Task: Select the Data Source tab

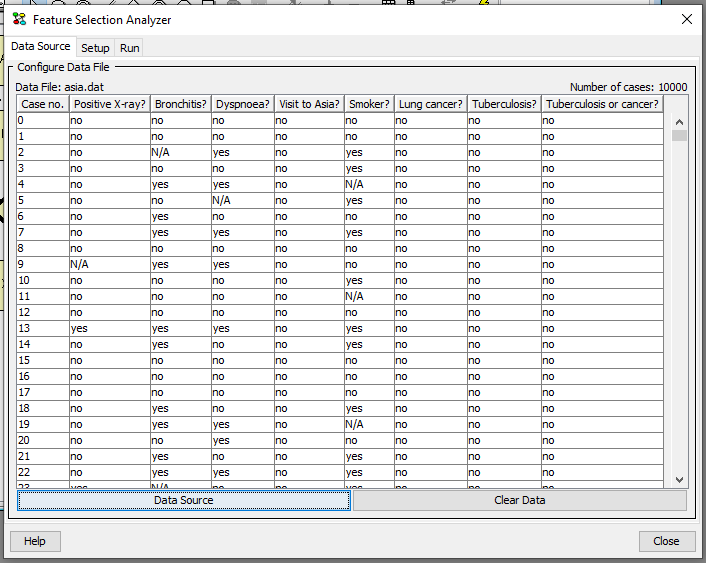Action: click(41, 46)
